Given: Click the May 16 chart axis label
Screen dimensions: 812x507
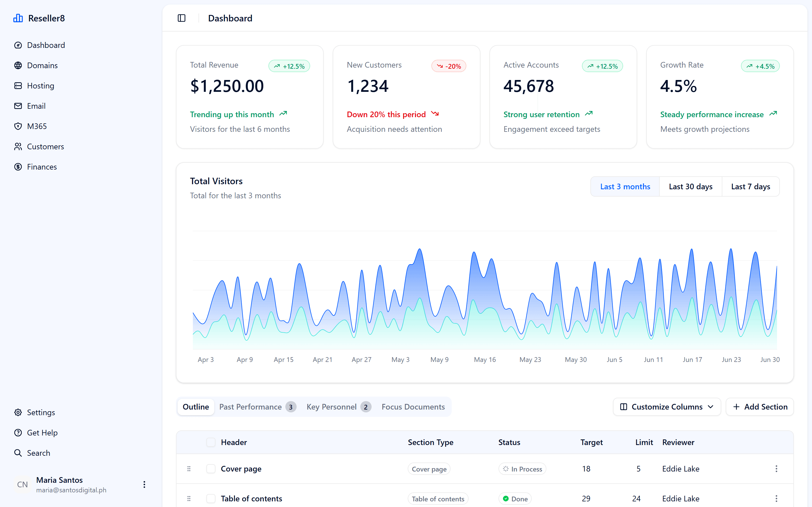Looking at the screenshot, I should (484, 359).
